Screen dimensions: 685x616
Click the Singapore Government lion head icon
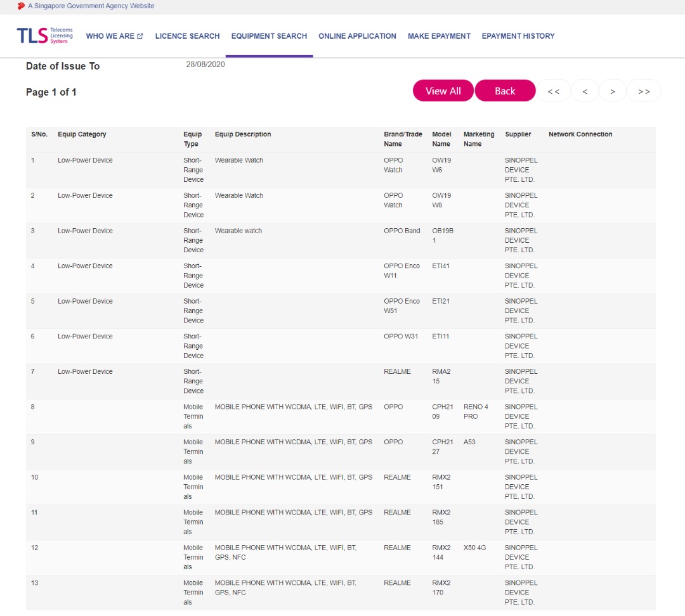21,6
